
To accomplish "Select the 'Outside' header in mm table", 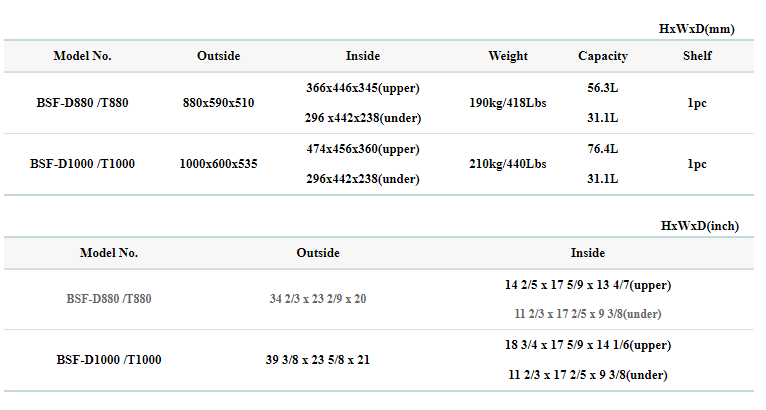I will (218, 56).
